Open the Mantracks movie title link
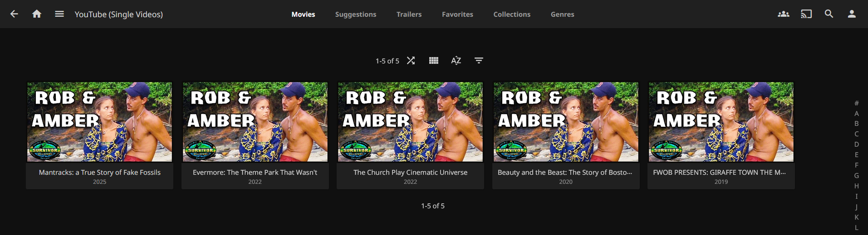The height and width of the screenshot is (235, 868). [x=99, y=173]
